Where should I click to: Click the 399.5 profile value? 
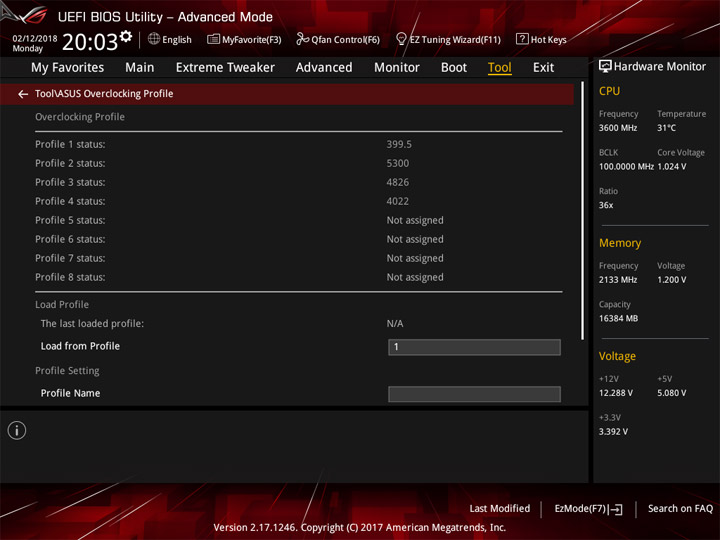pos(399,144)
